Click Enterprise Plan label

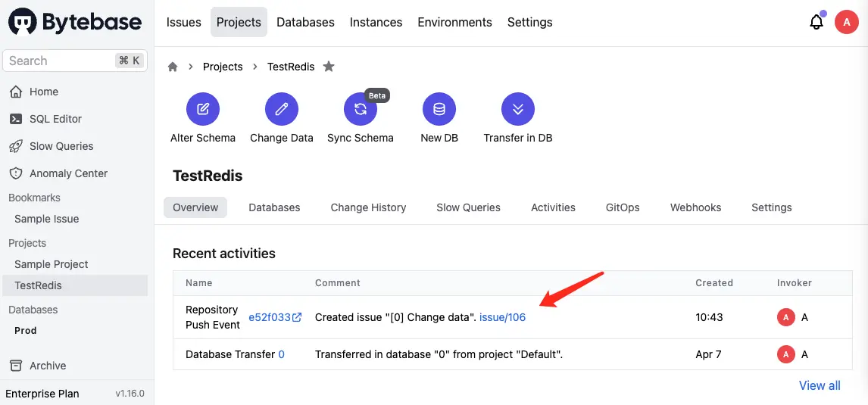(42, 394)
